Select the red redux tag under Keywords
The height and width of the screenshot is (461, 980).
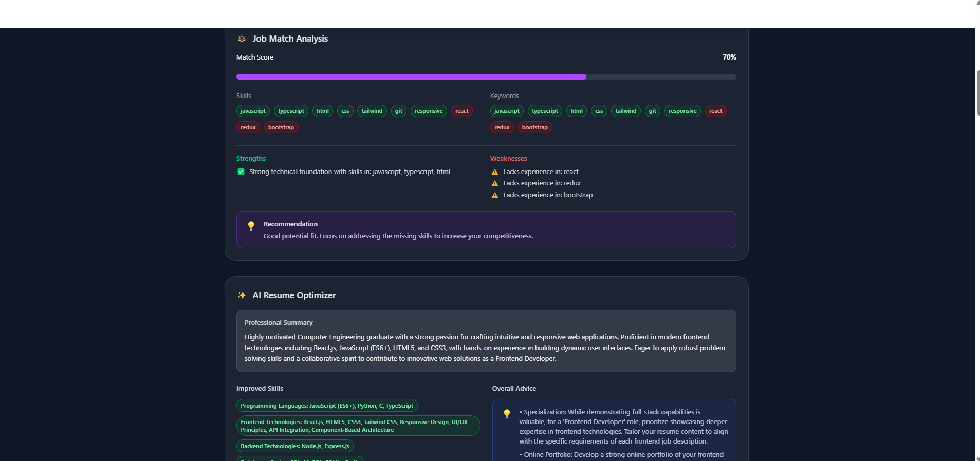(x=502, y=127)
